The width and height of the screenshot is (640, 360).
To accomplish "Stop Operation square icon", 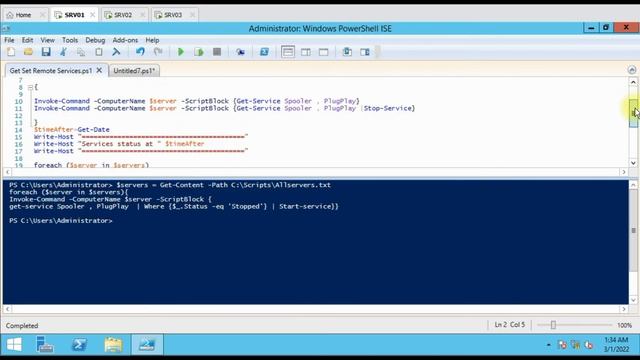I will pyautogui.click(x=217, y=52).
